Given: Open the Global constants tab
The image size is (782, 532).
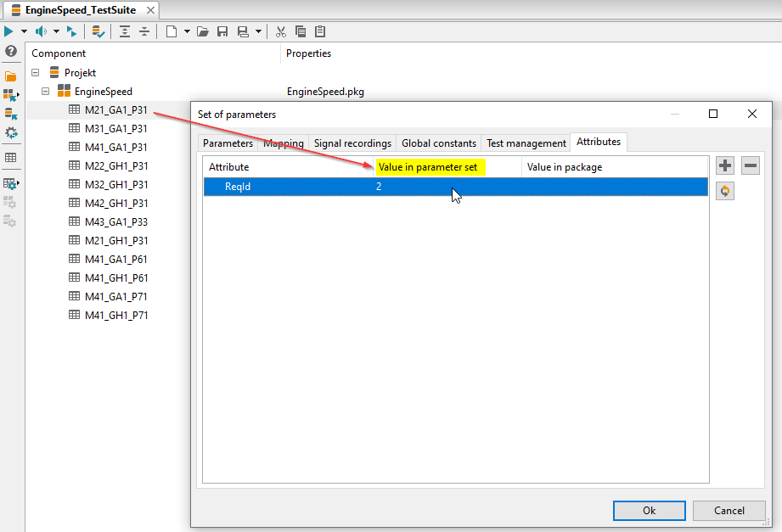Looking at the screenshot, I should coord(438,143).
